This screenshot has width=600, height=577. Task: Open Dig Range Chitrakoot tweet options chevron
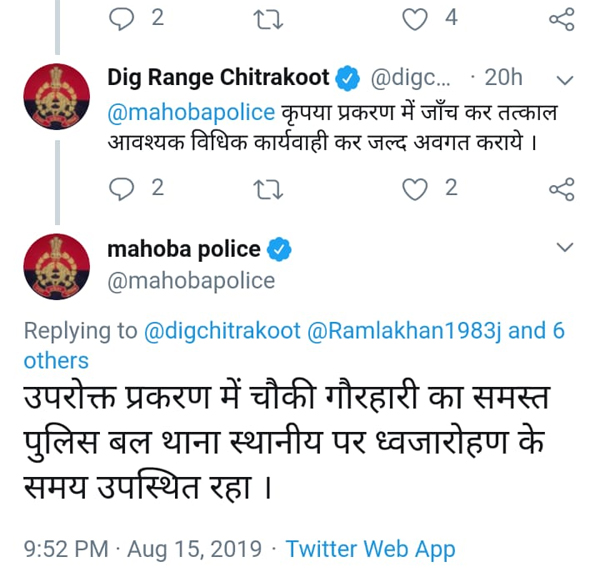coord(565,80)
